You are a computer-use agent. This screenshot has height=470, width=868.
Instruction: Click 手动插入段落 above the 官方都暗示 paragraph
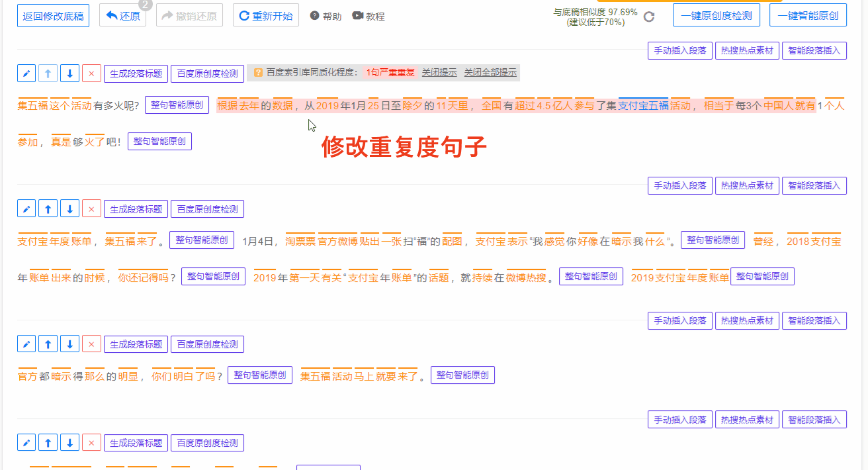[x=680, y=320]
